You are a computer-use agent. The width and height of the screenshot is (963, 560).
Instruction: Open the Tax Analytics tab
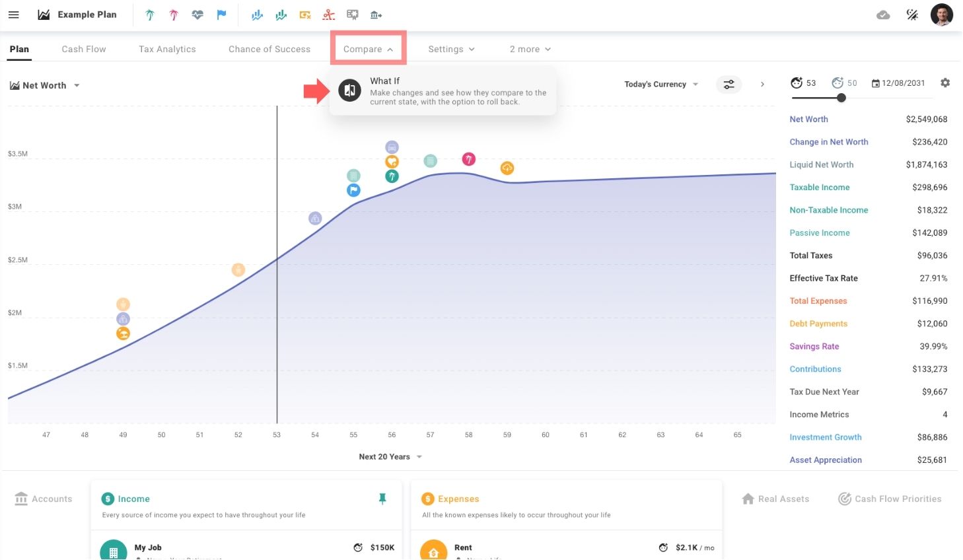pos(167,50)
